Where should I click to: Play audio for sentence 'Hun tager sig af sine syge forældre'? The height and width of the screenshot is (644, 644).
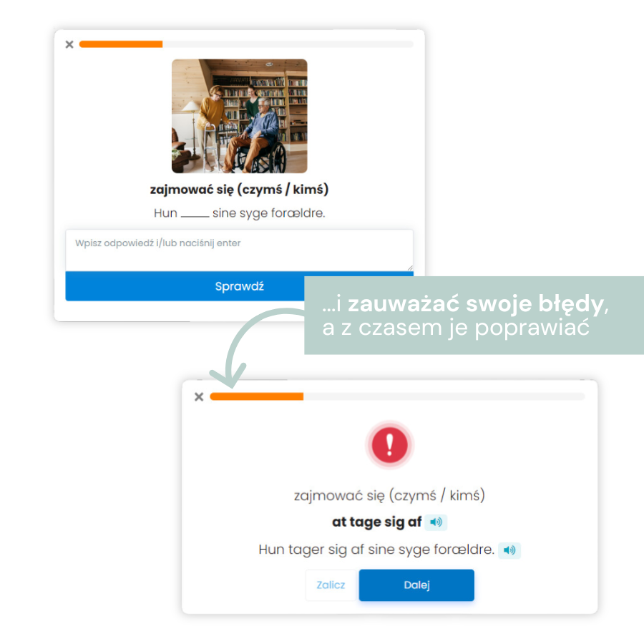pos(509,550)
